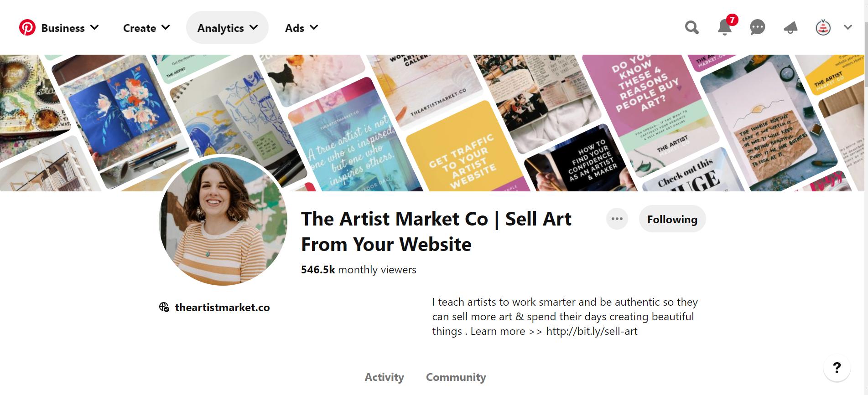Click the profile photo thumbnail
The width and height of the screenshot is (868, 395).
pos(223,221)
